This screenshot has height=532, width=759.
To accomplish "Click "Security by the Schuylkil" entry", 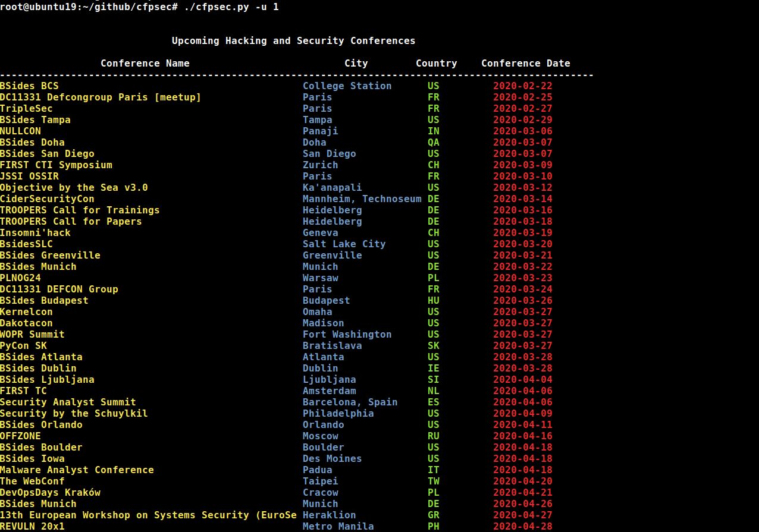I will pos(74,413).
